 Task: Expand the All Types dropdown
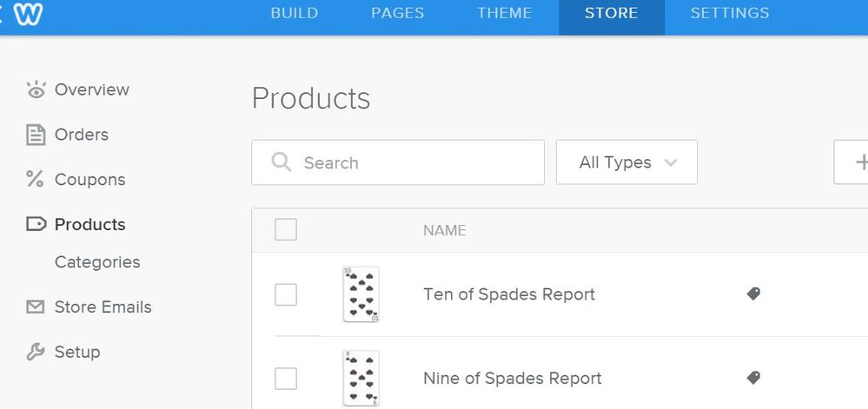point(626,162)
